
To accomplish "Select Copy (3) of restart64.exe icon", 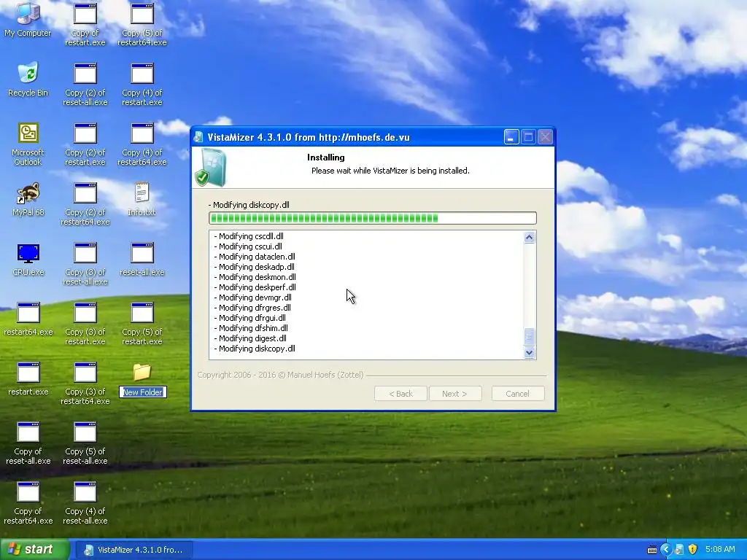I will click(85, 372).
